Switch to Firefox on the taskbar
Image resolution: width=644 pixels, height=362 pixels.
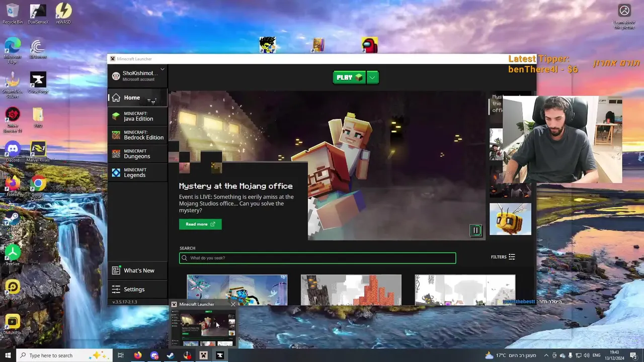[138, 355]
